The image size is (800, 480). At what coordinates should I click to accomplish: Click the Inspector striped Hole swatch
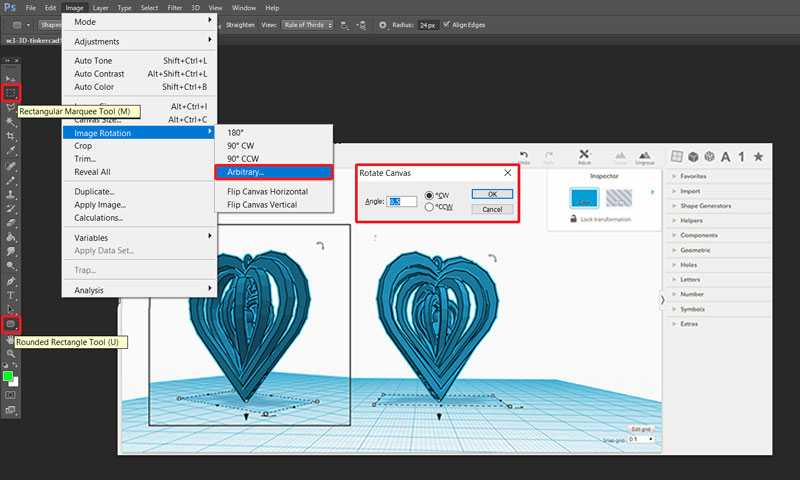click(x=619, y=198)
